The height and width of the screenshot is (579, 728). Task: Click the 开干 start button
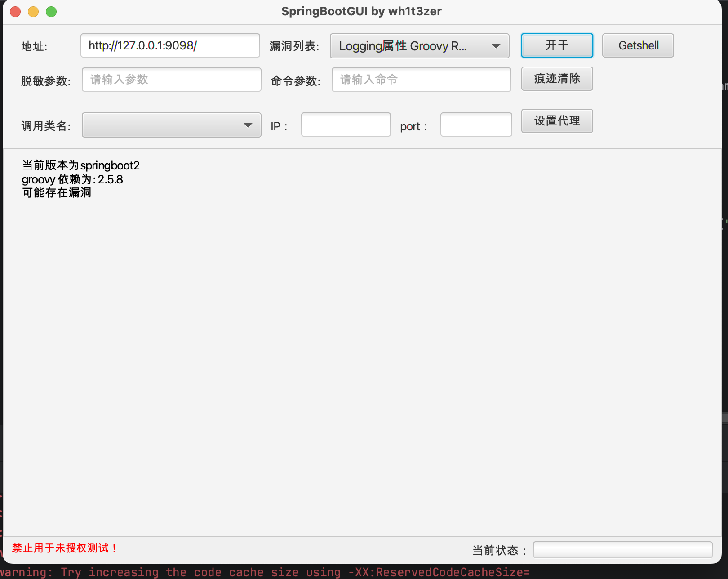tap(557, 45)
